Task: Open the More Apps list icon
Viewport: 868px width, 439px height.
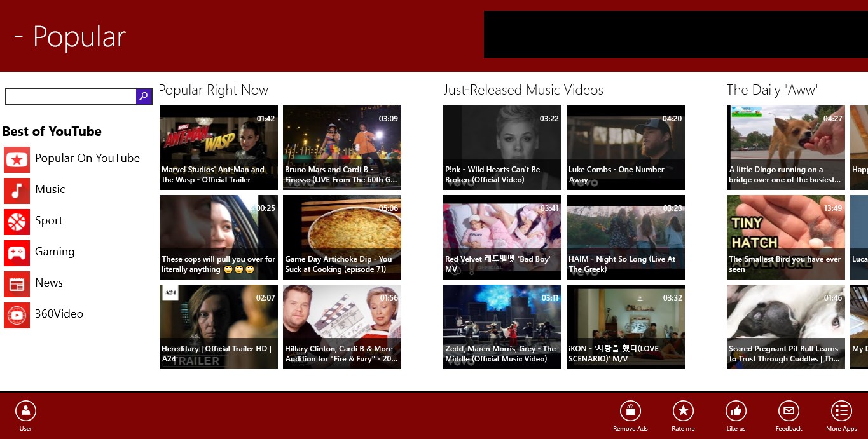Action: point(841,411)
